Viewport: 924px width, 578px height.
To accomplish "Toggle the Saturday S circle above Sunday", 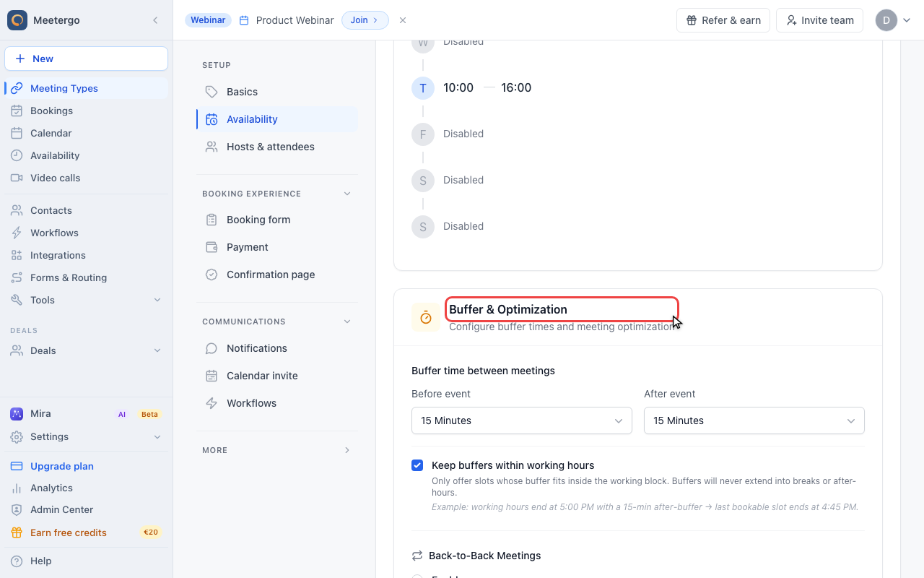I will click(423, 181).
